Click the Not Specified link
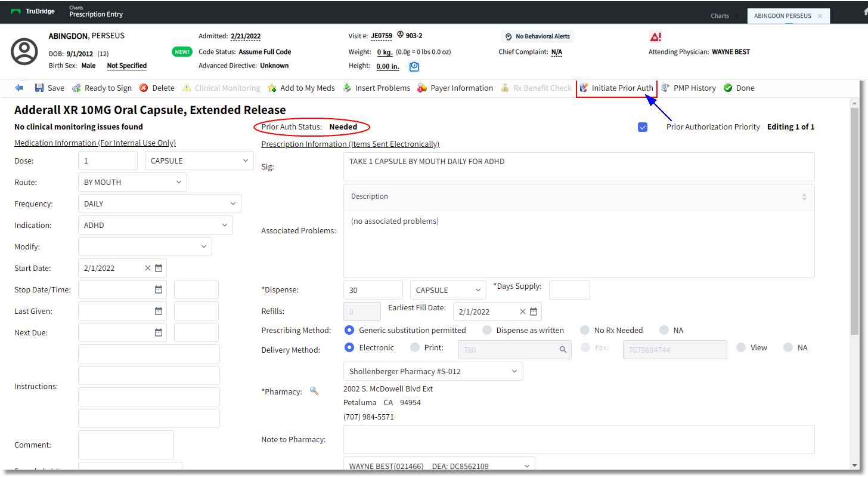This screenshot has width=868, height=478. [x=127, y=66]
